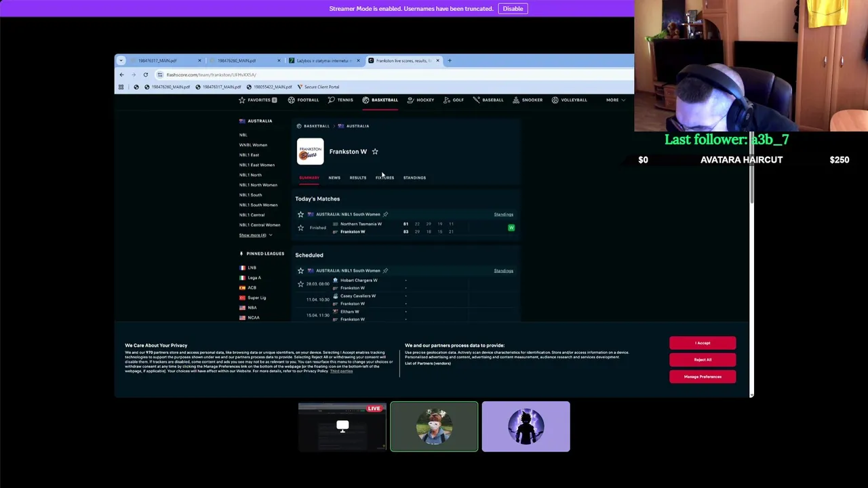The image size is (868, 488).
Task: Favorite Frankston W team with the star
Action: coord(375,152)
